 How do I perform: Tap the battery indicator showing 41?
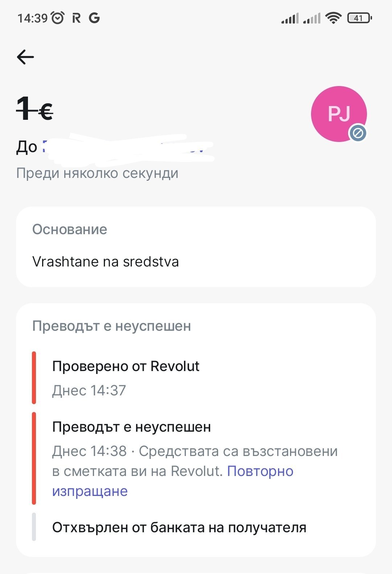tap(359, 18)
